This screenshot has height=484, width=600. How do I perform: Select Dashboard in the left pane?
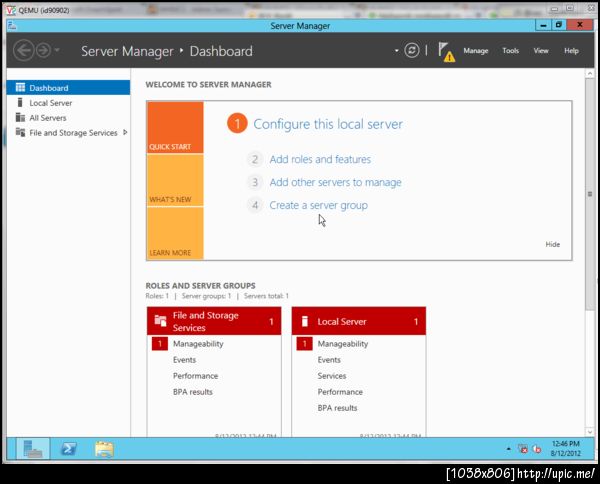(x=68, y=88)
